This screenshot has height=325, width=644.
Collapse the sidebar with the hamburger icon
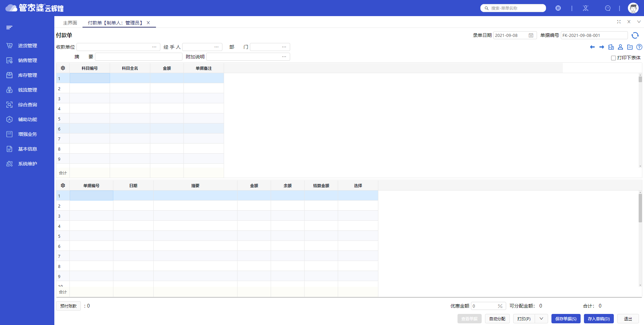(9, 28)
